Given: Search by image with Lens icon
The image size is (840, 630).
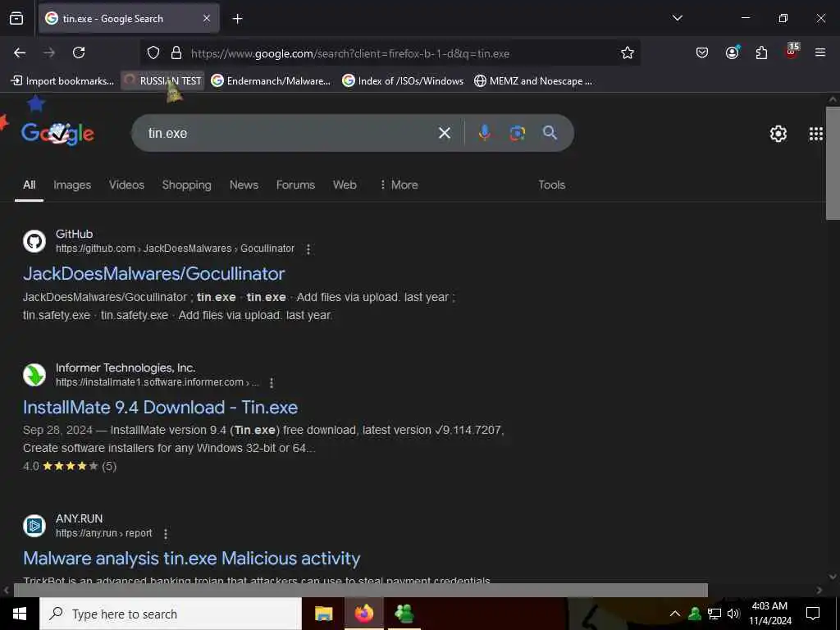Looking at the screenshot, I should tap(517, 133).
